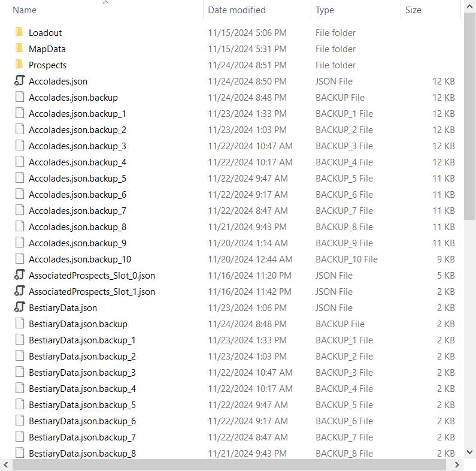This screenshot has height=471, width=476.
Task: Click the BestiaryData.json.backup_4 file icon
Action: (x=20, y=388)
